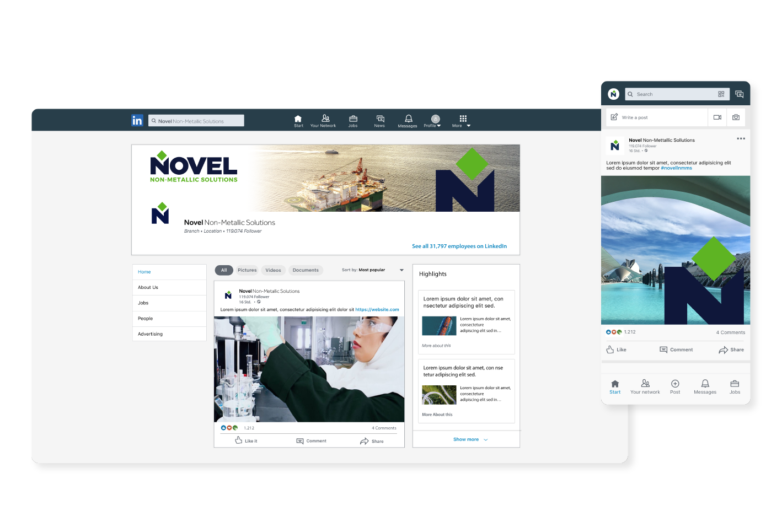Click Like button on mobile post
Viewport: 782px width, 532px height.
pos(617,350)
